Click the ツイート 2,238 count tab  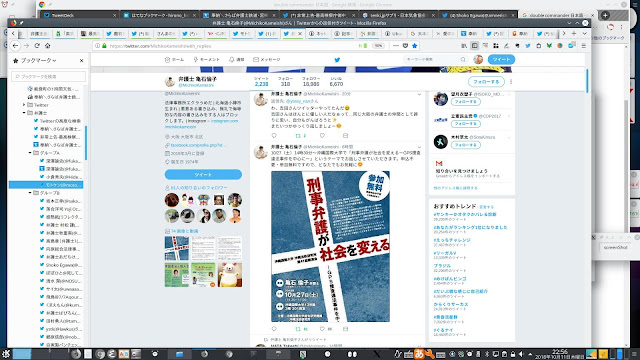tap(261, 82)
